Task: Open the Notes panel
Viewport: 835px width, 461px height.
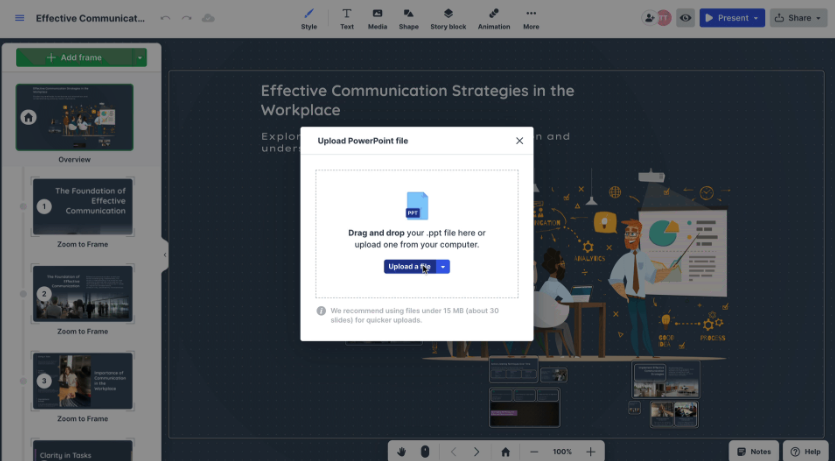Action: [x=753, y=452]
